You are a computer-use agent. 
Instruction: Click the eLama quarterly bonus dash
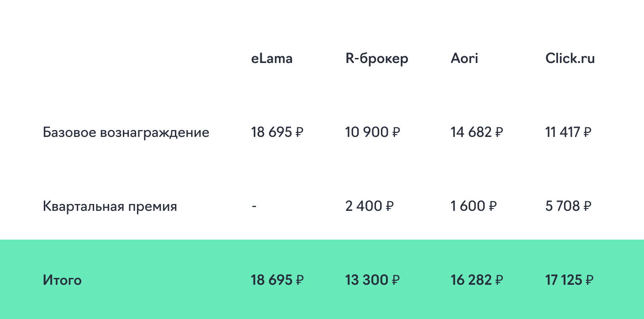coord(254,206)
